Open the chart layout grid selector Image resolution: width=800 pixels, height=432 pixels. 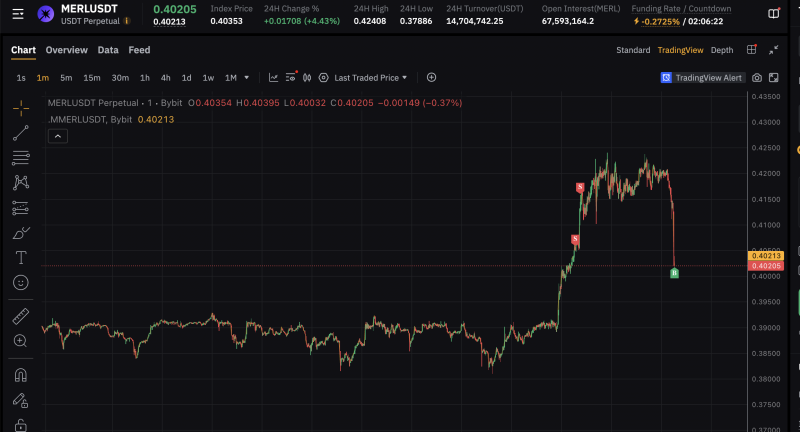point(751,50)
